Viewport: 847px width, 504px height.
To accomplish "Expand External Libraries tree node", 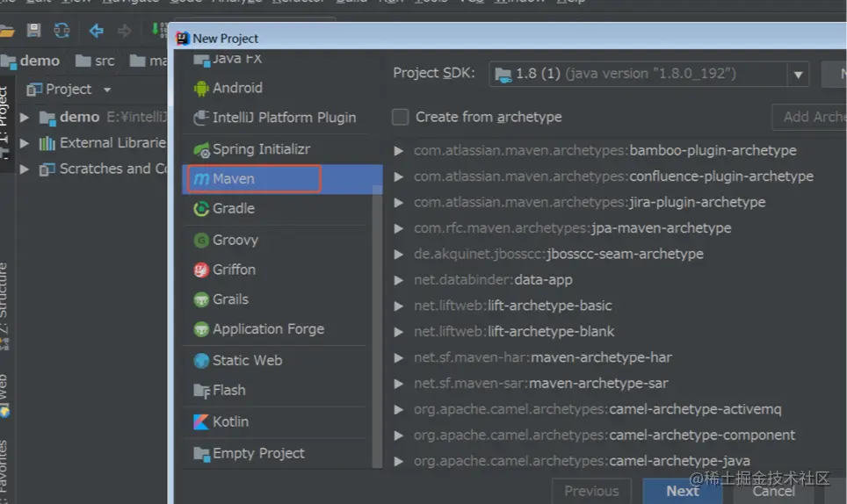I will coord(25,143).
